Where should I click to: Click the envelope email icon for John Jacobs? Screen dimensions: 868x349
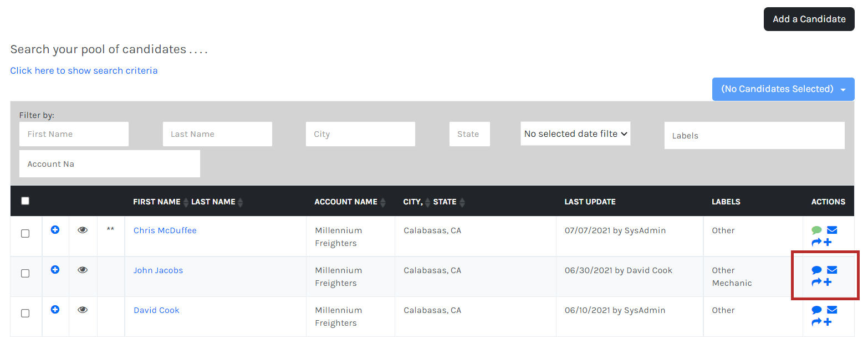(x=832, y=270)
